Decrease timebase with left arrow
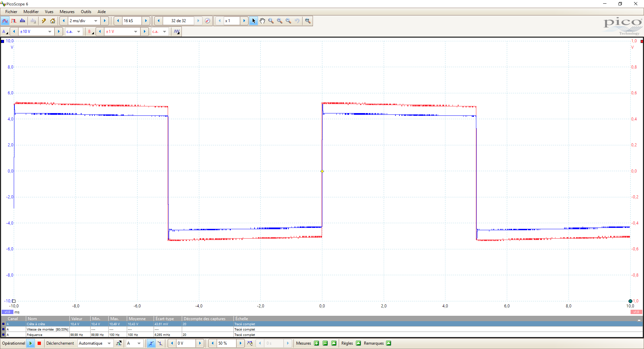The image size is (644, 349). coord(64,21)
